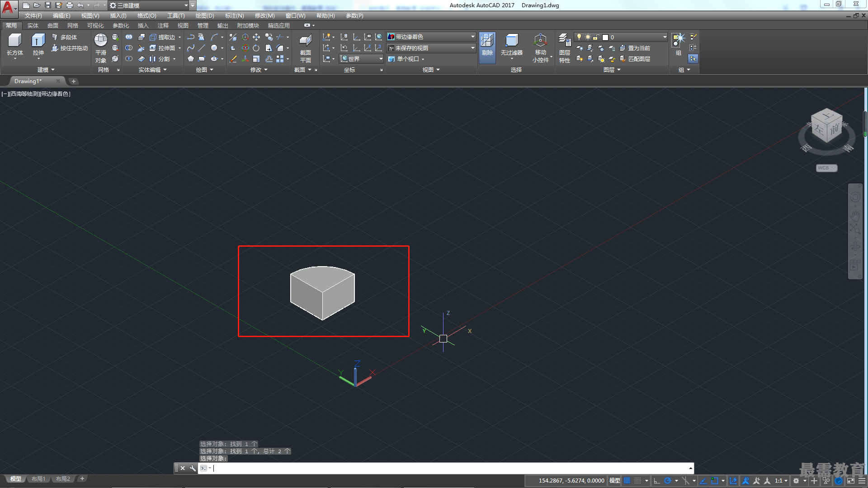Switch to the Solid (实体) ribbon tab
The width and height of the screenshot is (868, 488).
pyautogui.click(x=33, y=26)
